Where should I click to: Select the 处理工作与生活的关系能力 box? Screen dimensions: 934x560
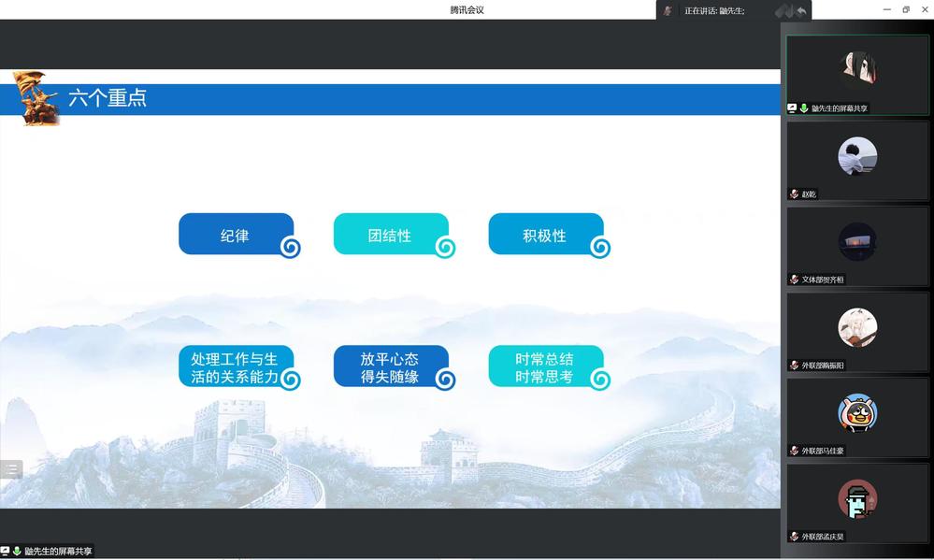point(236,367)
